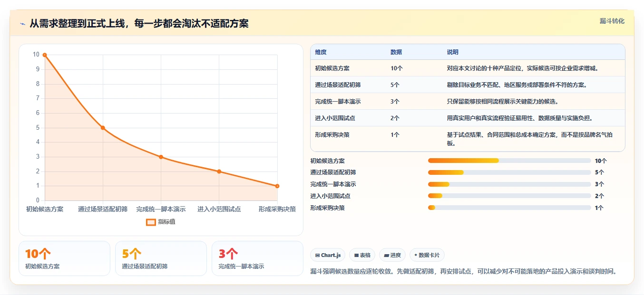
Task: Click the x-axis label 进入小范围试点
Action: [219, 209]
